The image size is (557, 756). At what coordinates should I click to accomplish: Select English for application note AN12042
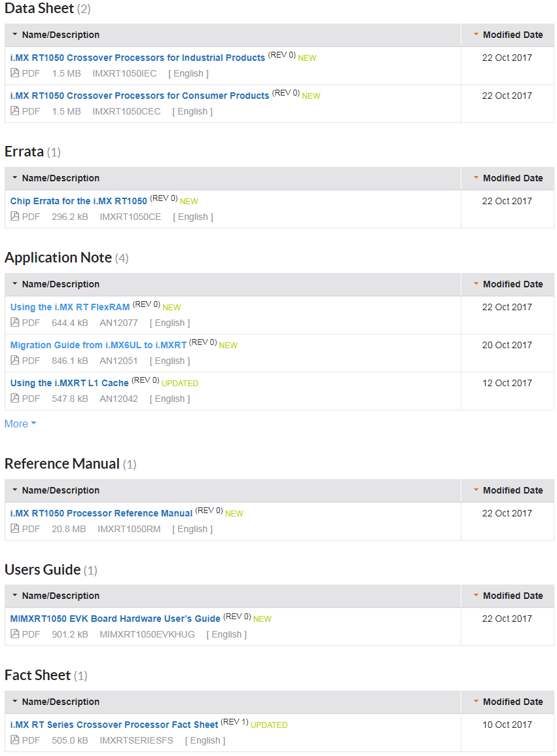click(170, 399)
